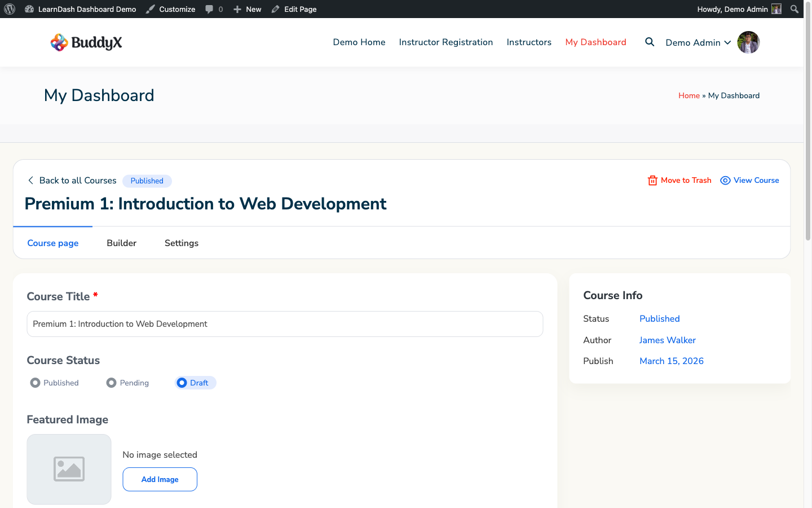
Task: Click the BuddyX logo
Action: pos(86,42)
